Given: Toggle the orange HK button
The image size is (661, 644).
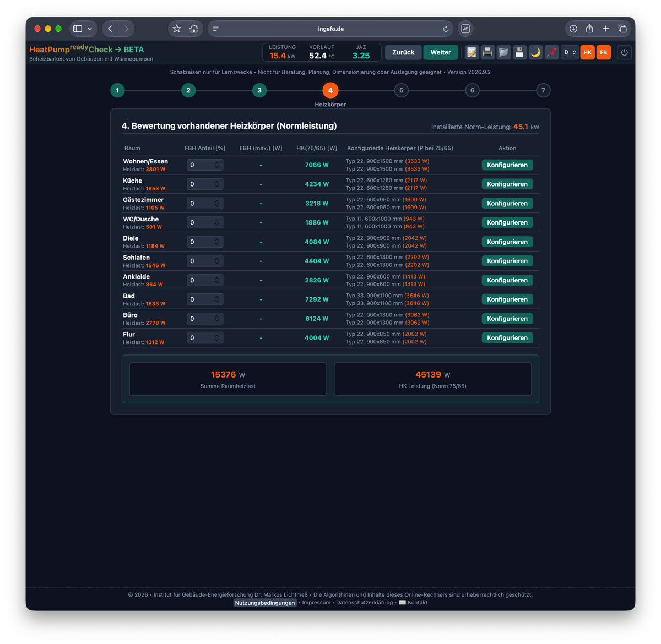Looking at the screenshot, I should [588, 52].
